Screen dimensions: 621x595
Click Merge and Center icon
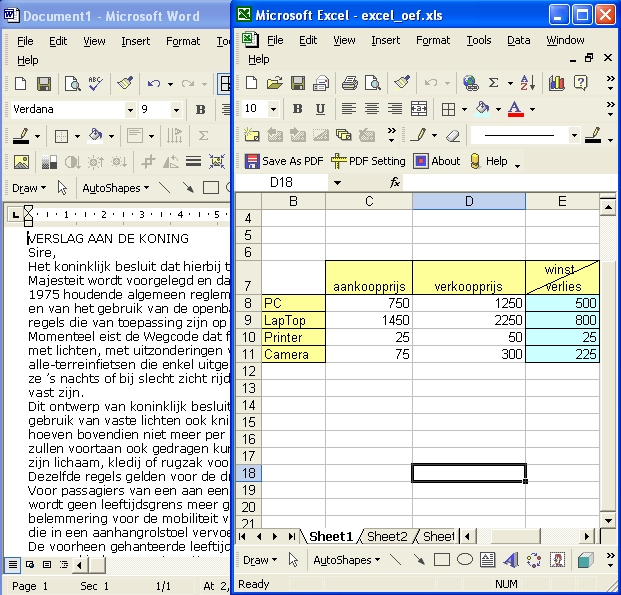pos(419,109)
